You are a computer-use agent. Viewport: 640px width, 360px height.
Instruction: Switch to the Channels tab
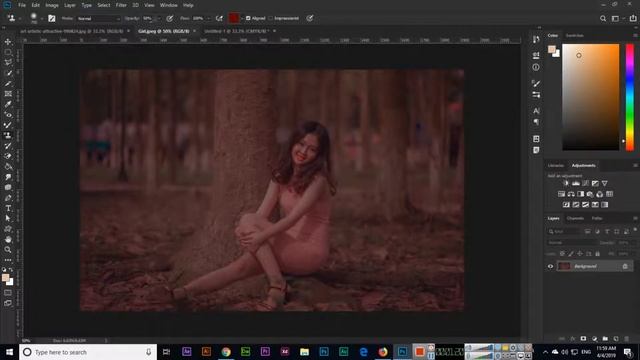(x=576, y=218)
